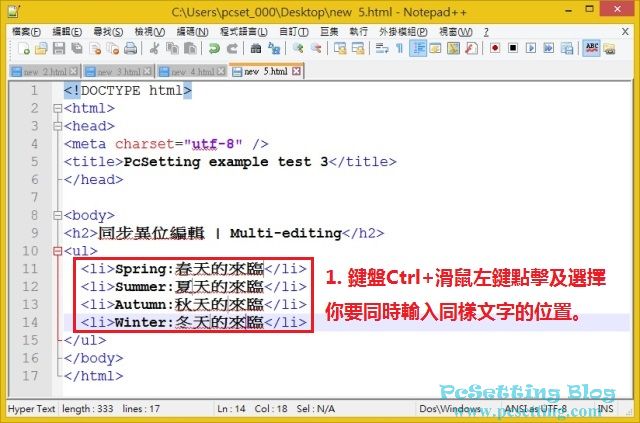The height and width of the screenshot is (423, 640).
Task: Open Find with the binoculars icon
Action: (x=258, y=48)
